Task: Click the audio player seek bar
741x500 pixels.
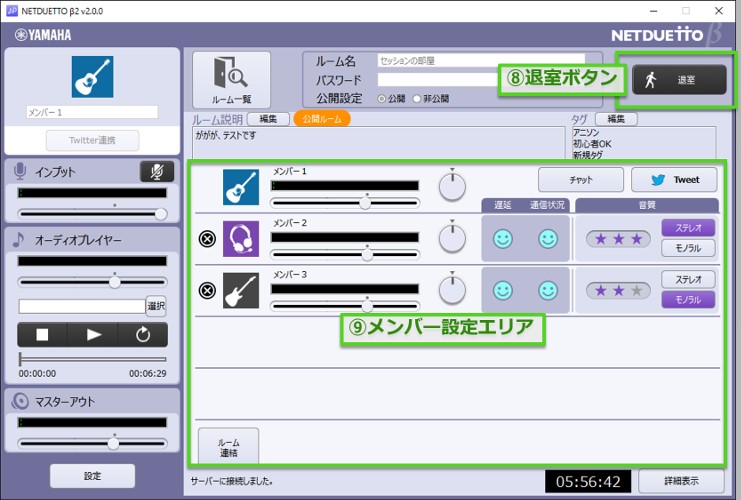Action: pos(93,359)
